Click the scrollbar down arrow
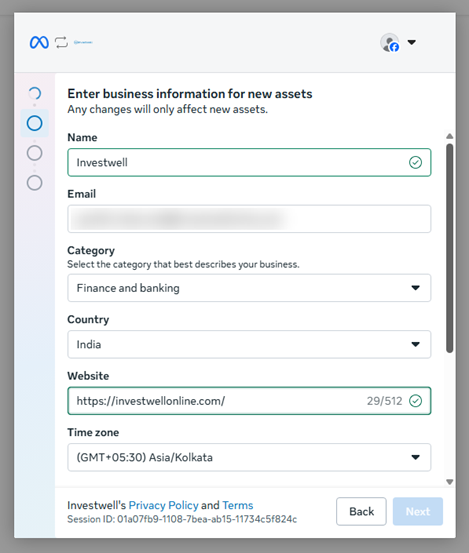The width and height of the screenshot is (469, 553). pyautogui.click(x=449, y=482)
